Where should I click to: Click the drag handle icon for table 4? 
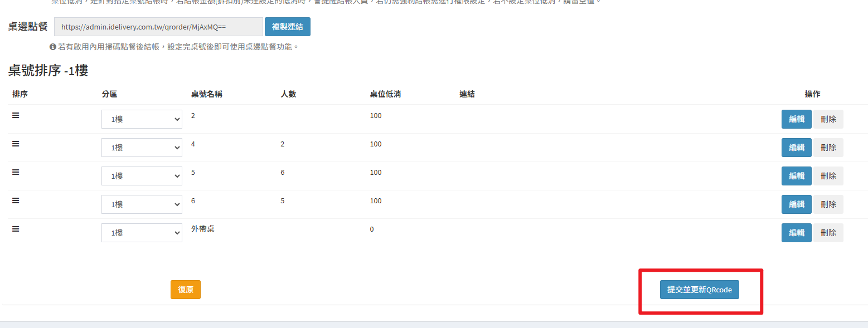[16, 144]
